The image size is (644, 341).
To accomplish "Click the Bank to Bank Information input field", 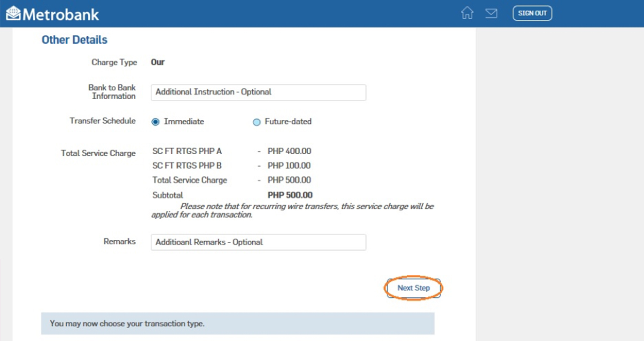I will point(258,92).
